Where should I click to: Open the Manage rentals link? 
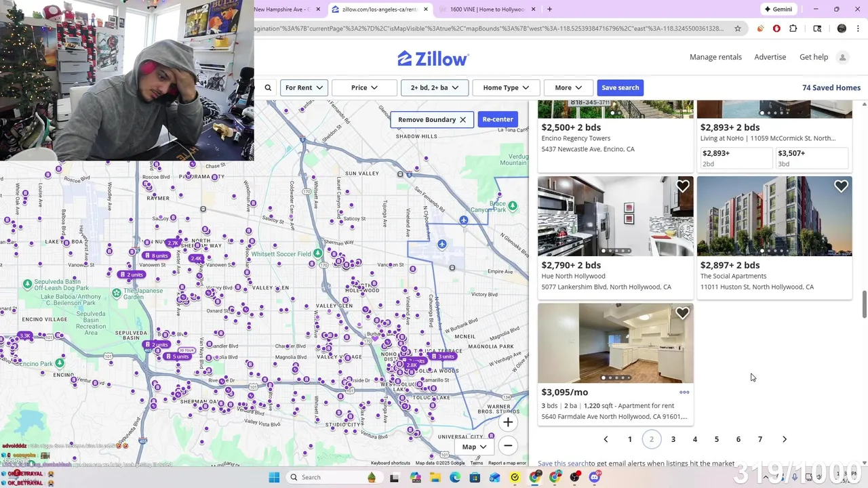tap(715, 58)
